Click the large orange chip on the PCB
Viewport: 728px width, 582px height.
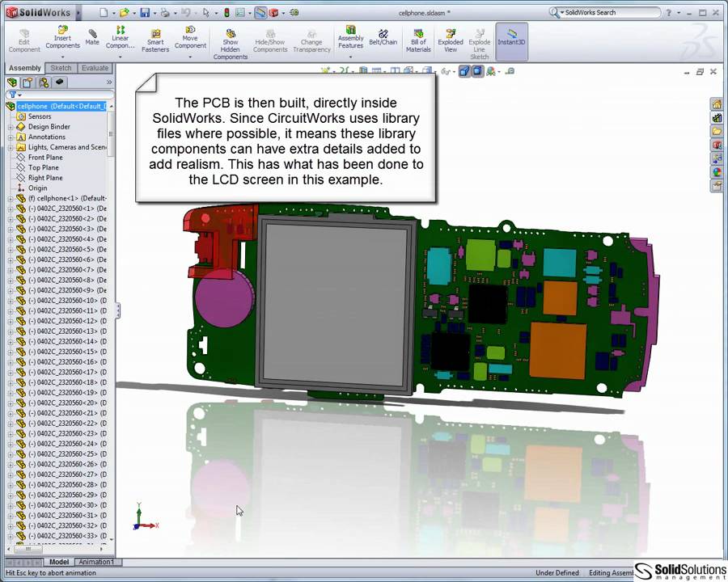557,350
